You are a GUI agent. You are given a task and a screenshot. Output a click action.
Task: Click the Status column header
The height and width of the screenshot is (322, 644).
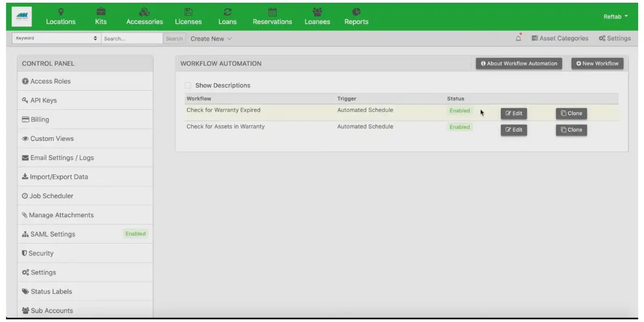[456, 99]
